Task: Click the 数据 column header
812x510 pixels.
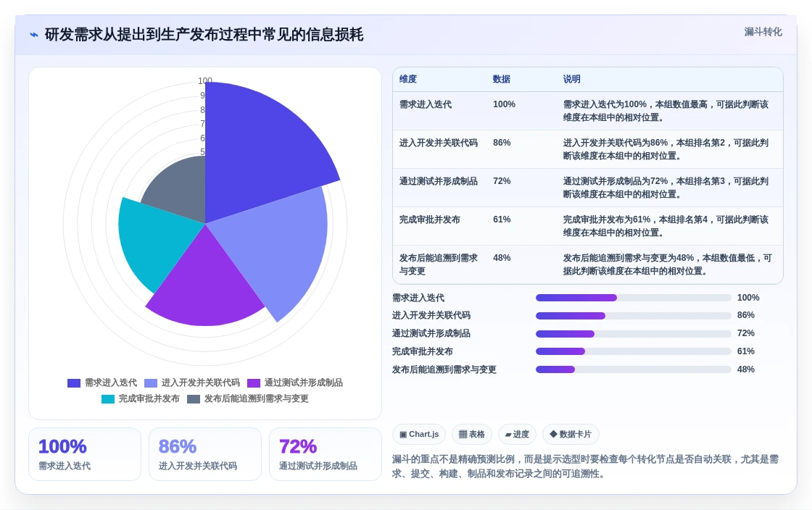Action: 501,79
